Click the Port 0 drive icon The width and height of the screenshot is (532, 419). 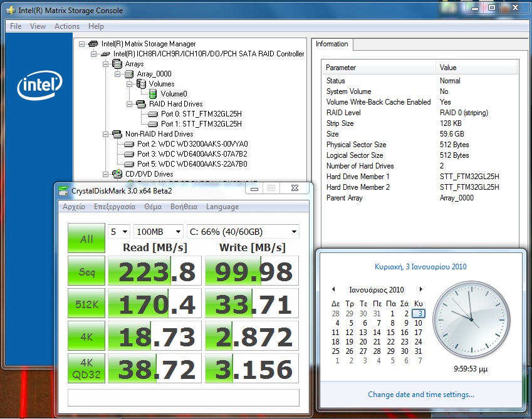[153, 114]
